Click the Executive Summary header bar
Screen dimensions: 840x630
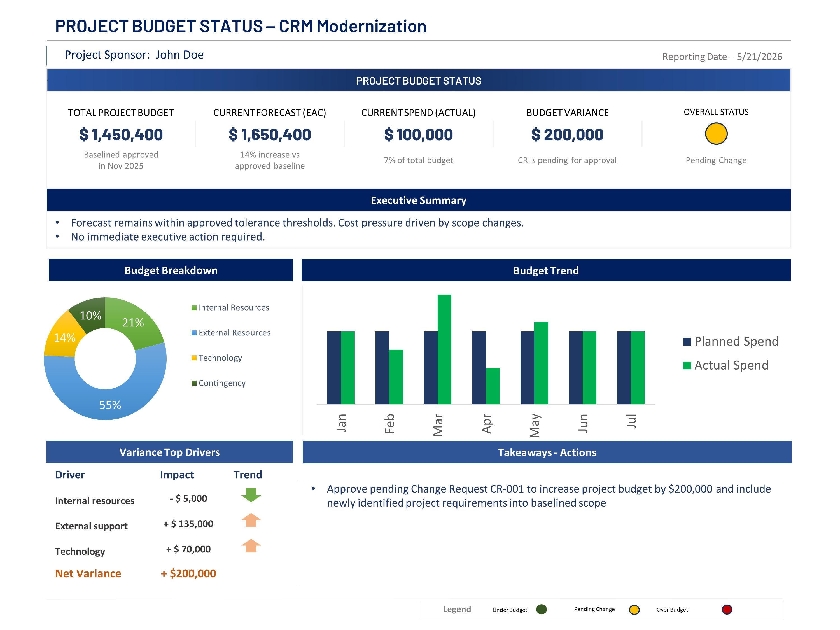point(419,200)
